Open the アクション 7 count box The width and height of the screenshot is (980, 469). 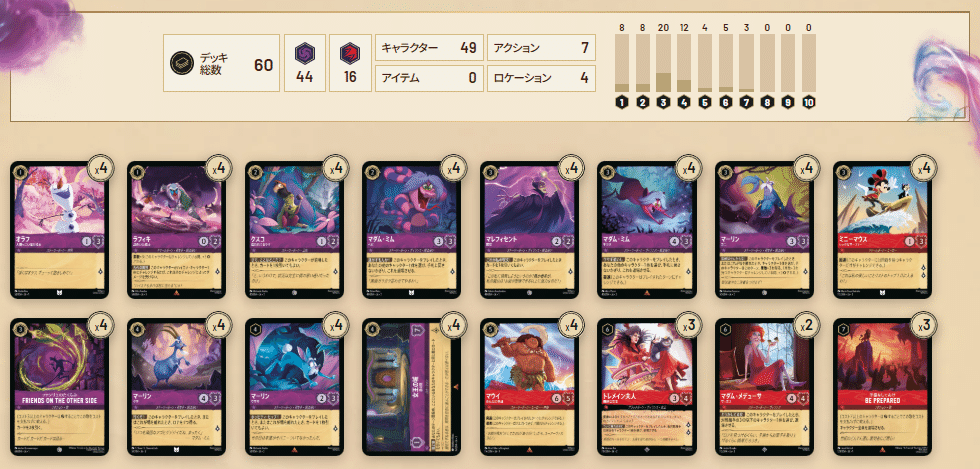(541, 48)
